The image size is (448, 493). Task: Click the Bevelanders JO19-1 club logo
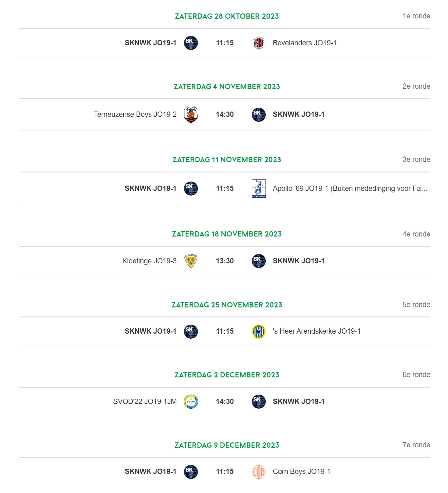click(x=259, y=43)
